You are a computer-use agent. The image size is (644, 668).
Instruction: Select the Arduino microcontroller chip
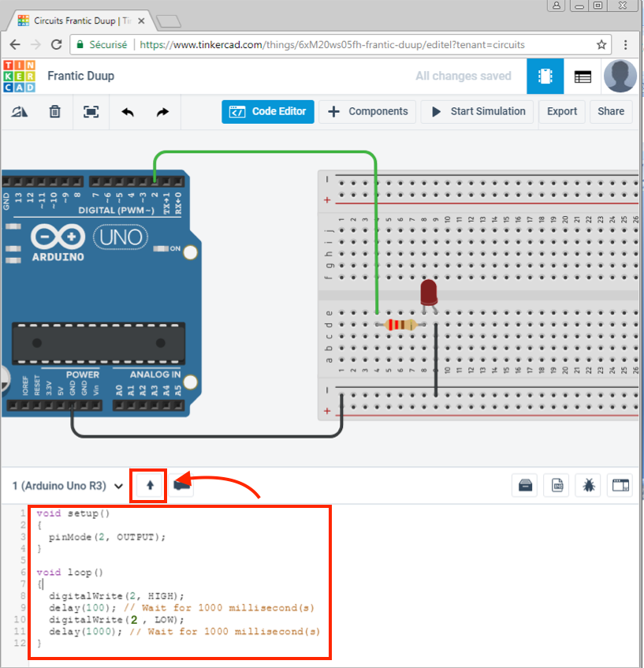(x=99, y=343)
